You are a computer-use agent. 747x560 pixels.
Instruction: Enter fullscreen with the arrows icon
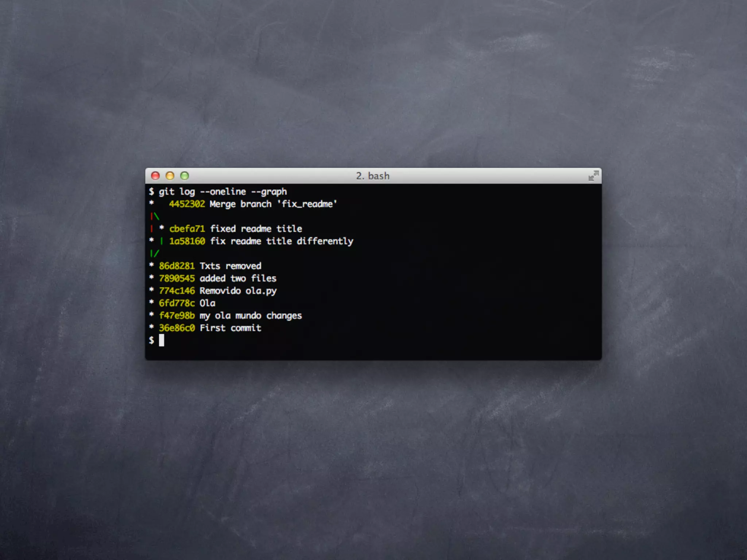(x=593, y=176)
